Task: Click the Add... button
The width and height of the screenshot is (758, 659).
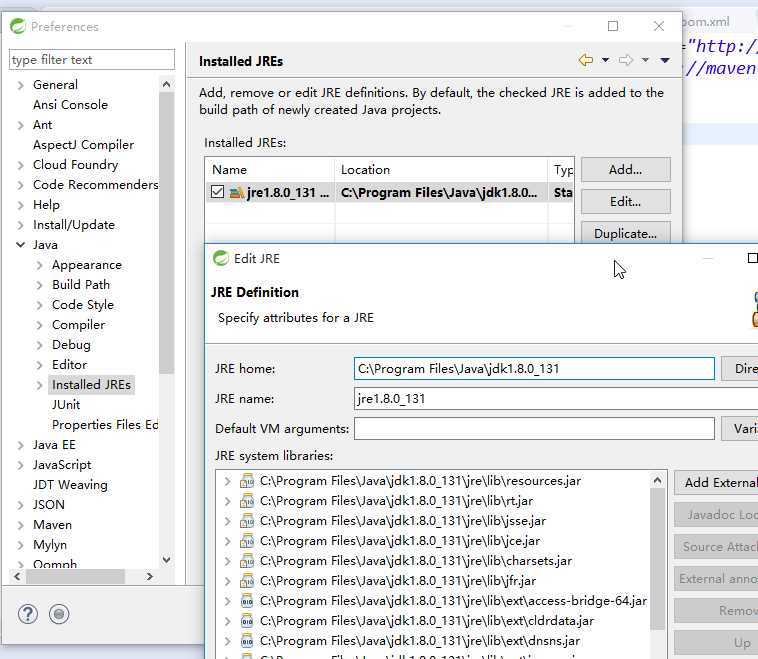Action: (x=626, y=170)
